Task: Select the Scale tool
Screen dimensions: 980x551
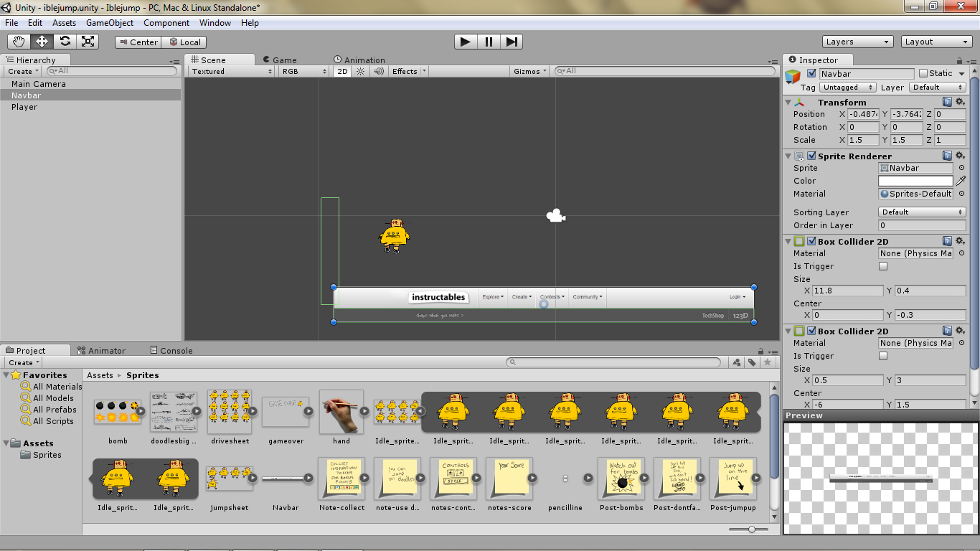Action: [x=88, y=42]
